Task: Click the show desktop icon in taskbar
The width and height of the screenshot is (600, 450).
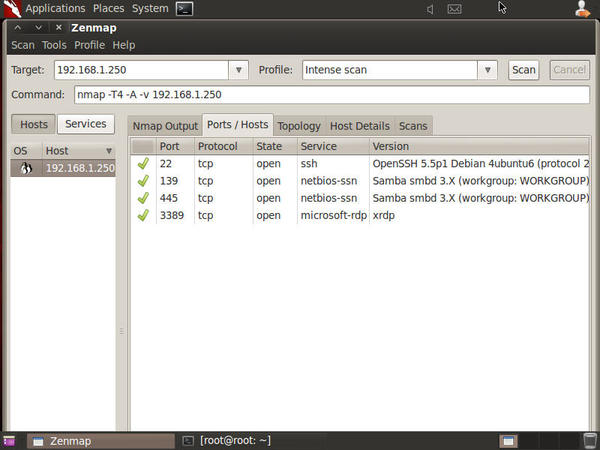Action: point(9,441)
